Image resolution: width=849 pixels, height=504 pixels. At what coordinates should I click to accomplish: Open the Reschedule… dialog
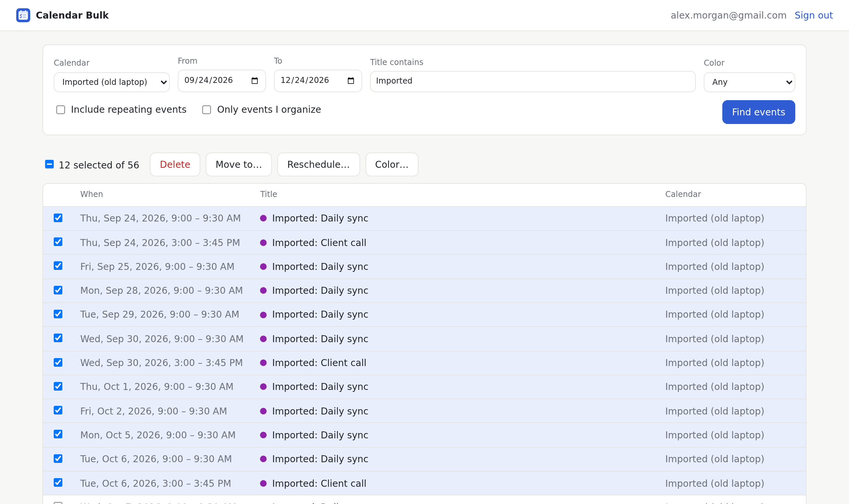click(x=319, y=164)
